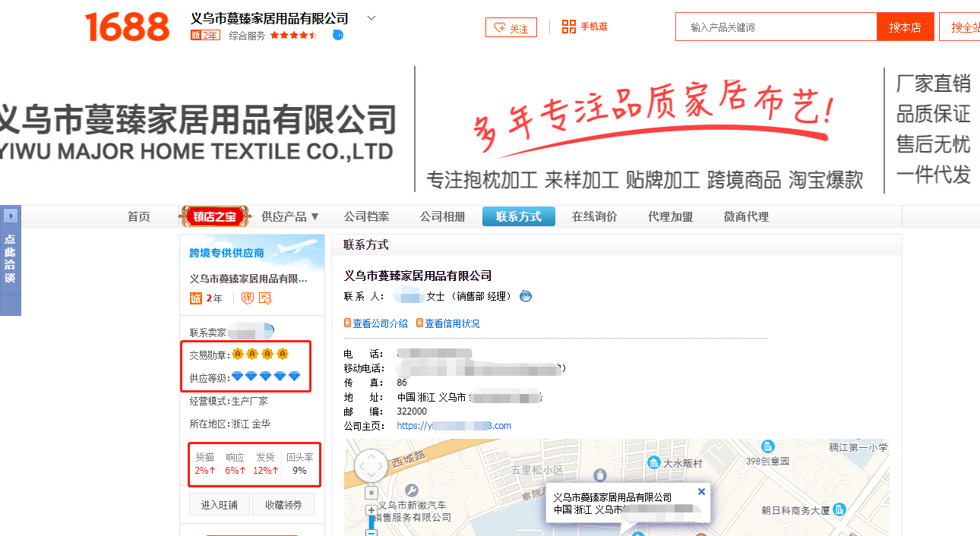The width and height of the screenshot is (980, 536).
Task: Click the 1688 logo
Action: click(127, 27)
